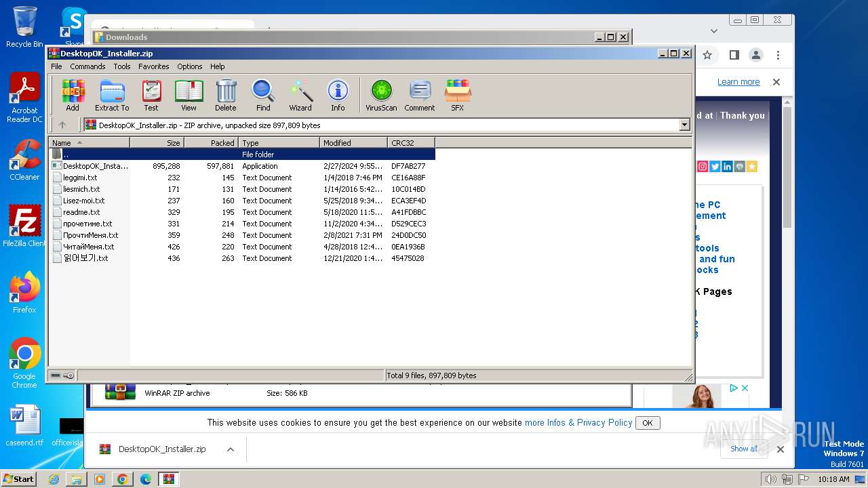
Task: Click the drive and key status bar icon
Action: [62, 375]
